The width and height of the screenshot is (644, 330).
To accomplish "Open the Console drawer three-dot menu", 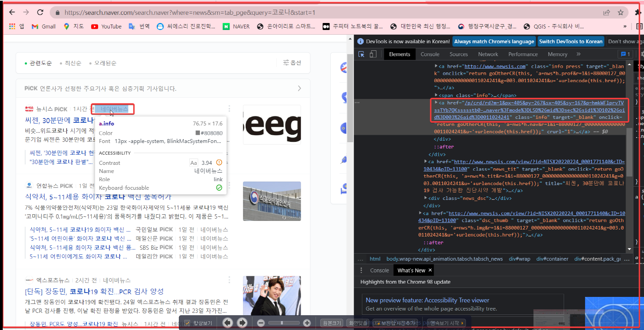I will point(361,270).
